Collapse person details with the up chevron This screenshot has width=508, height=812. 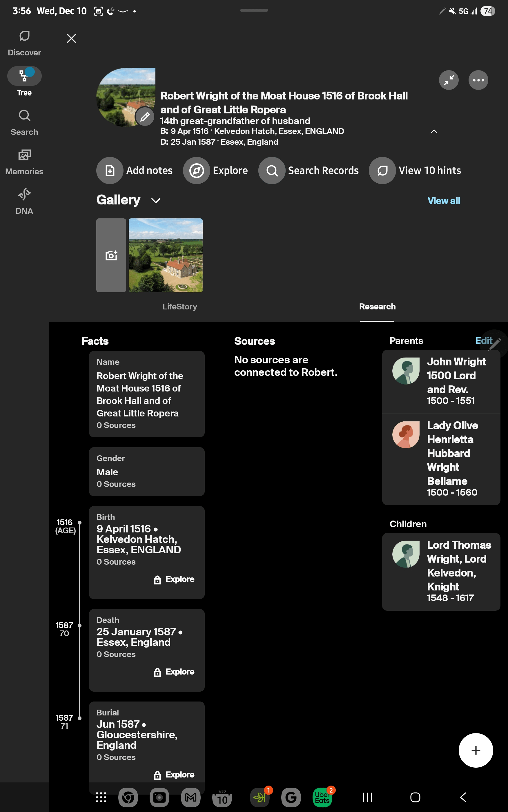click(434, 131)
